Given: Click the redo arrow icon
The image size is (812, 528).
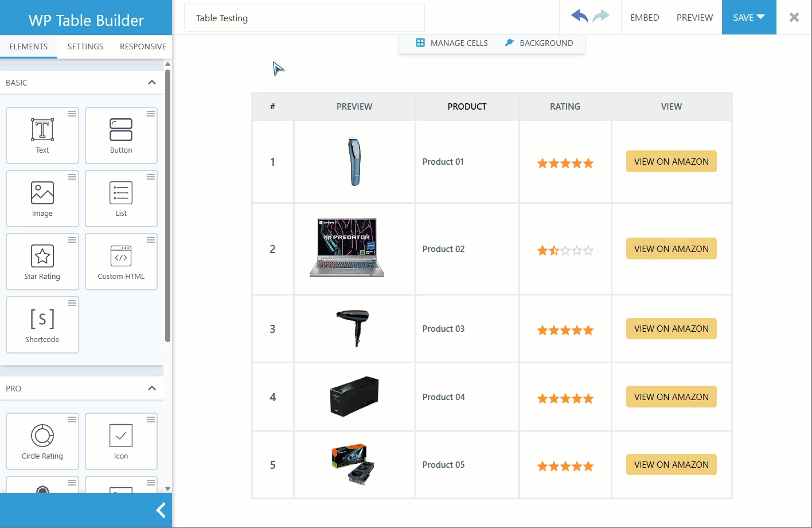Looking at the screenshot, I should click(601, 17).
